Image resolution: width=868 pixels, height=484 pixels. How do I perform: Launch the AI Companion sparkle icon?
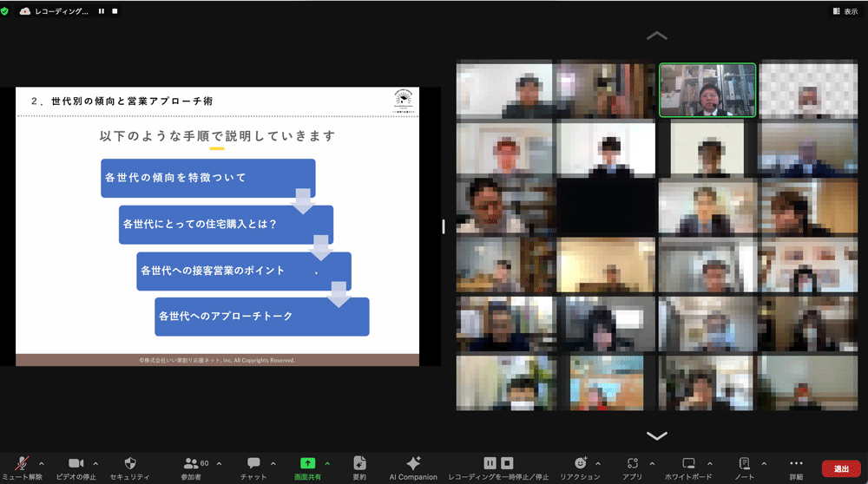(x=413, y=464)
